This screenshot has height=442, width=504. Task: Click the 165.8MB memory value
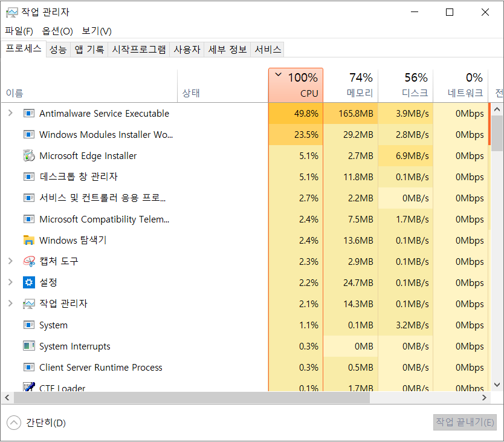356,114
